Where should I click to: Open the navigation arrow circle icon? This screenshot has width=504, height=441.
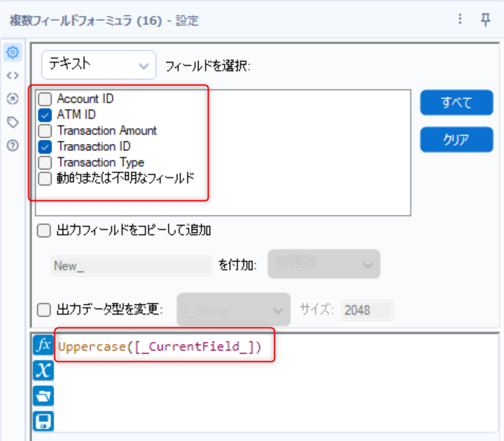point(13,99)
